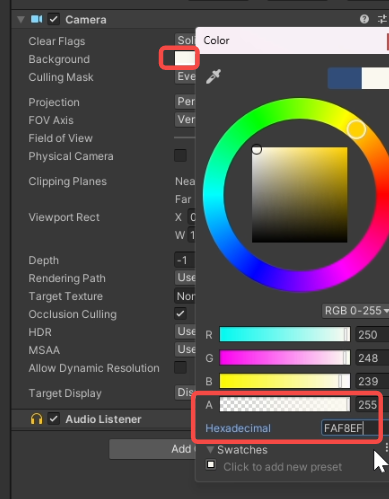
Task: Click the G green channel slider
Action: tap(285, 358)
